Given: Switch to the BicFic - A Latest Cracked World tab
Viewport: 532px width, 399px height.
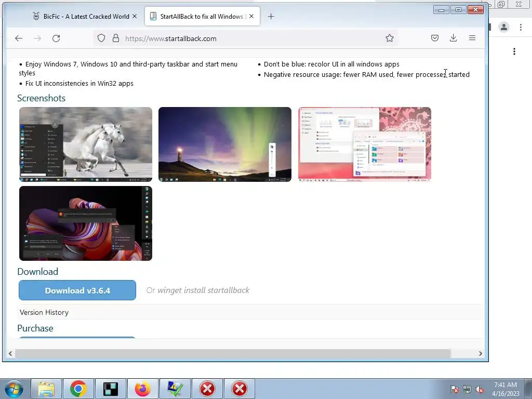Looking at the screenshot, I should coord(85,16).
